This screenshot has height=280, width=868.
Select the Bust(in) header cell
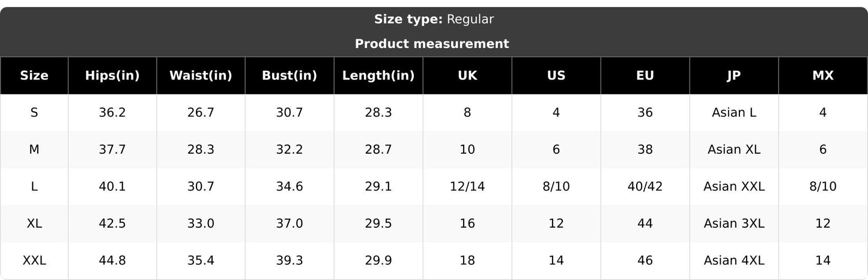pos(290,76)
